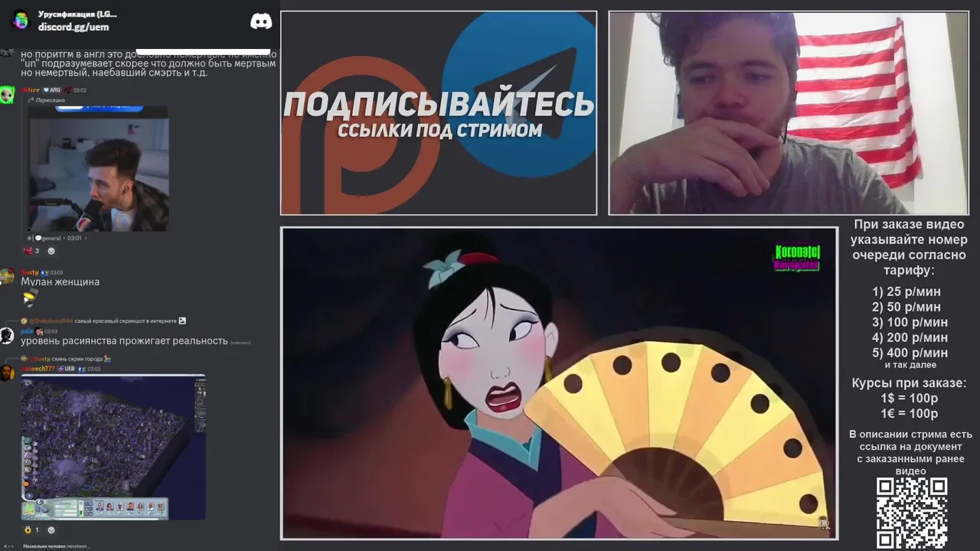Open the Урусификация server avatar icon

pyautogui.click(x=21, y=20)
